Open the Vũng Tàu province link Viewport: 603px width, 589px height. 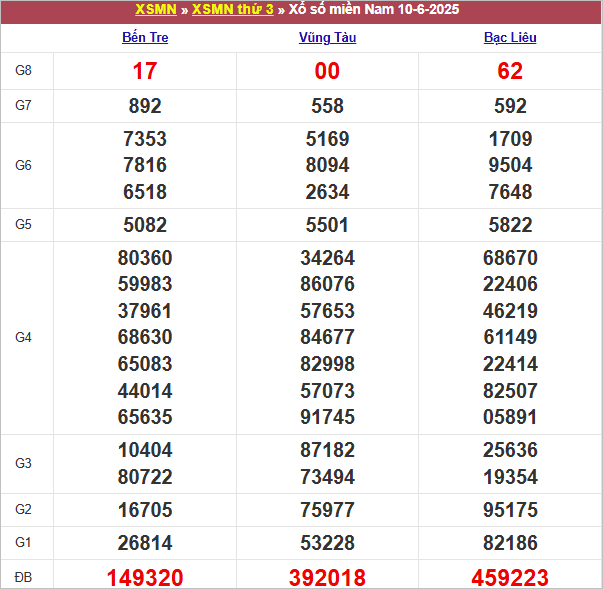(x=327, y=38)
